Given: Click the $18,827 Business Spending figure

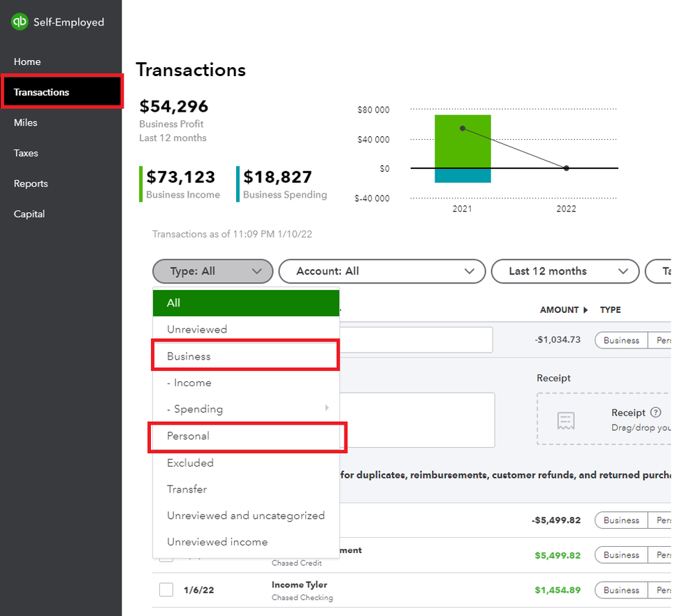Looking at the screenshot, I should (277, 177).
